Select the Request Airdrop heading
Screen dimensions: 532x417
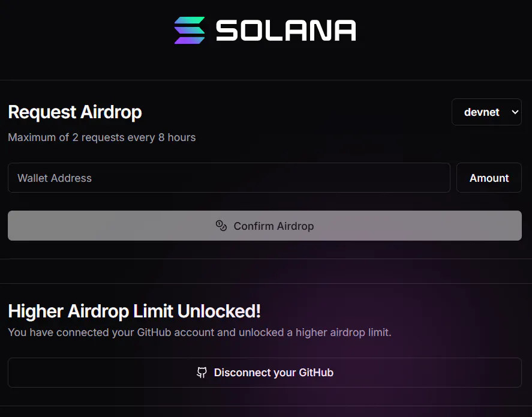pyautogui.click(x=75, y=112)
